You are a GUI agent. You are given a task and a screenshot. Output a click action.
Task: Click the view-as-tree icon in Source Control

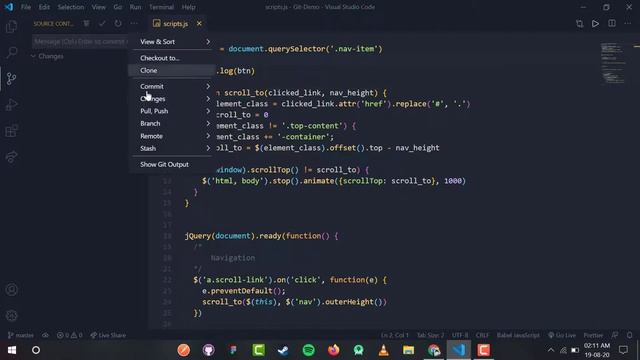click(87, 24)
